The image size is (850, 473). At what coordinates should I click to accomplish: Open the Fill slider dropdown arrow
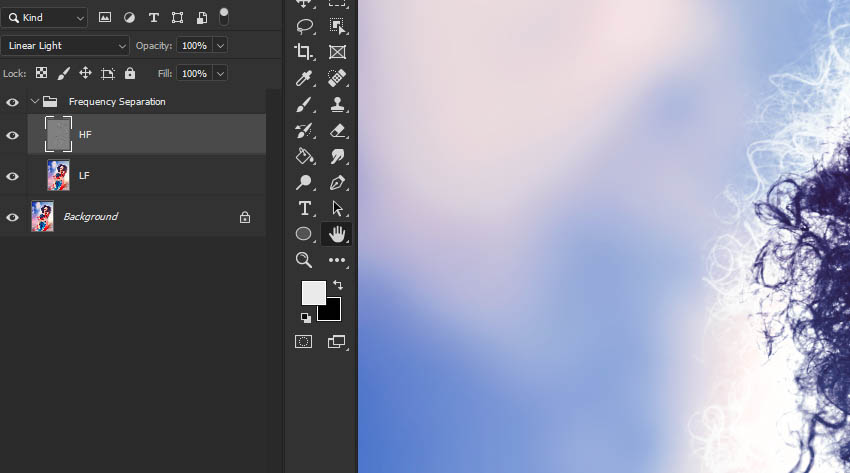click(220, 73)
